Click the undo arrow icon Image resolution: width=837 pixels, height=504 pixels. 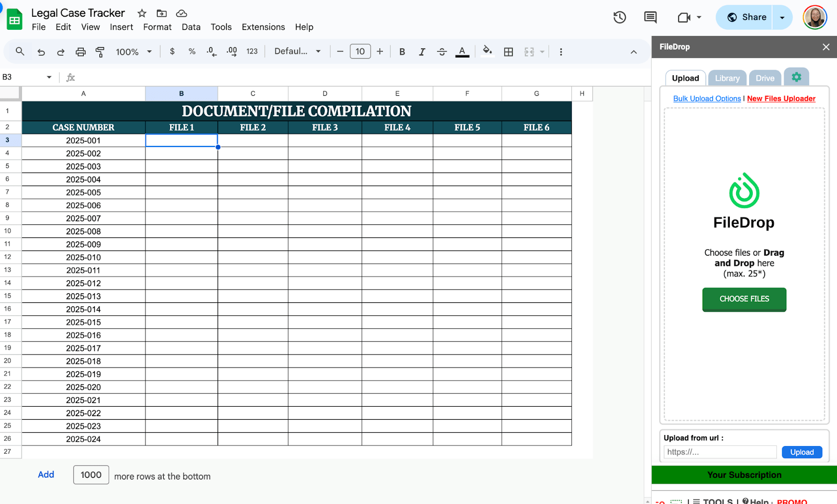[41, 52]
